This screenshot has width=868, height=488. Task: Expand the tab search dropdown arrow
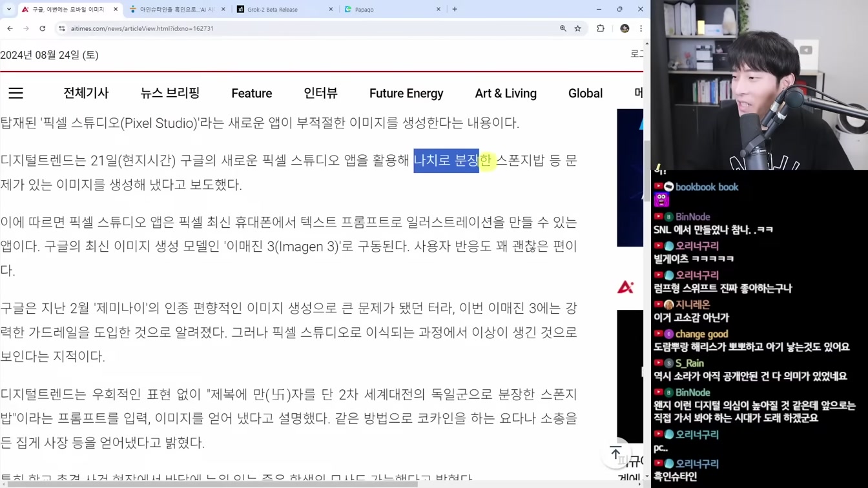(x=8, y=9)
